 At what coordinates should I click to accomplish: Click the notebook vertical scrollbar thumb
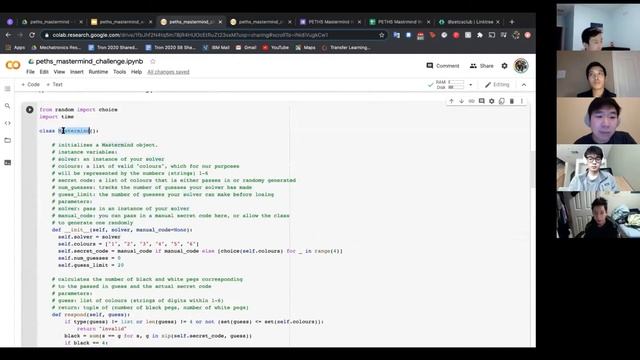click(533, 169)
